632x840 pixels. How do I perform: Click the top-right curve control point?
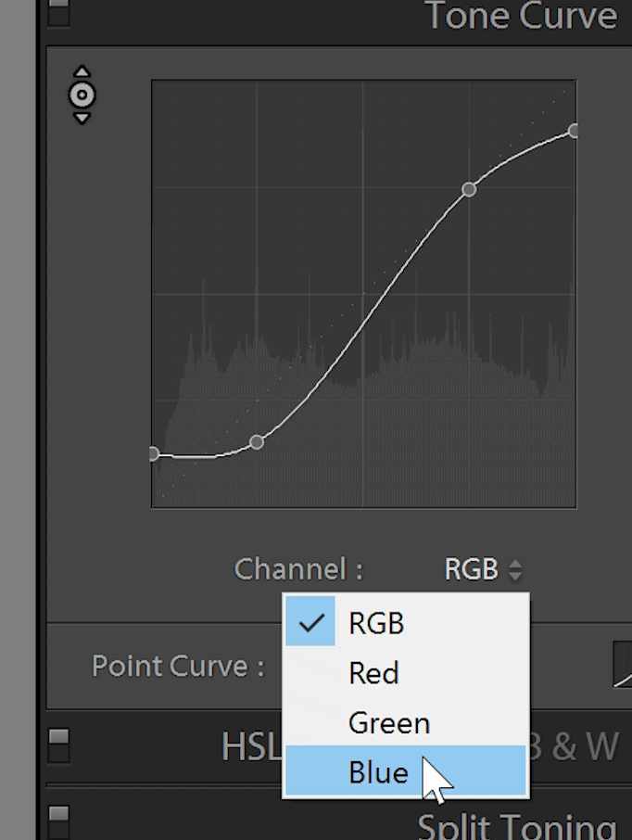click(574, 131)
